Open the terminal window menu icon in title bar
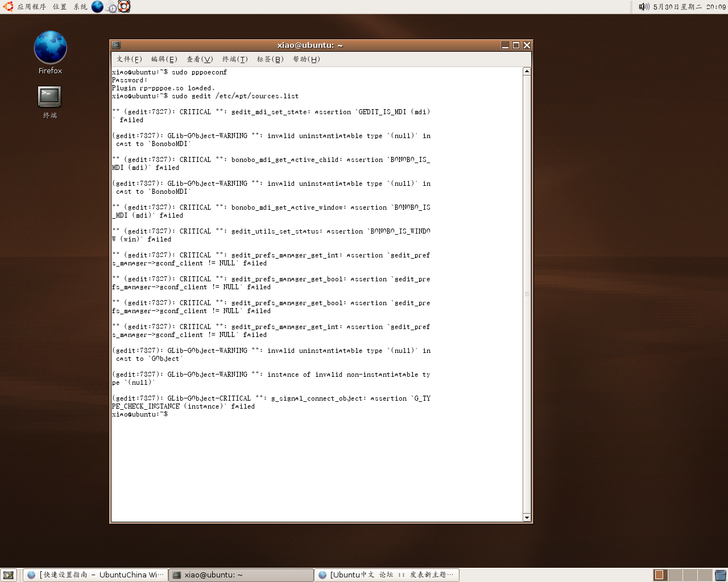 [x=116, y=45]
